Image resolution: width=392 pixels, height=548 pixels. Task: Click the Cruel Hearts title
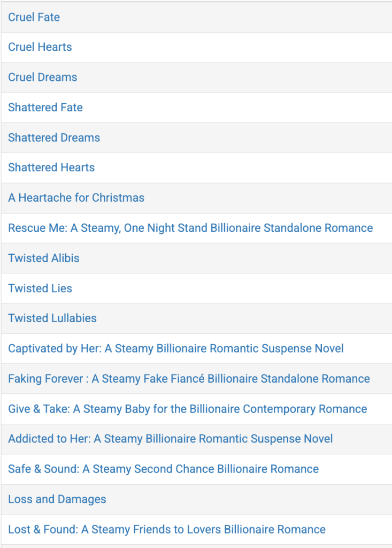click(40, 47)
